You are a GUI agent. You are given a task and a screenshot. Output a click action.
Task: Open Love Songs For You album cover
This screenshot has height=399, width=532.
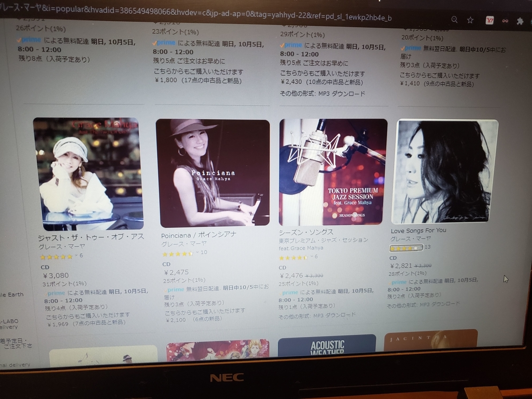click(x=445, y=171)
